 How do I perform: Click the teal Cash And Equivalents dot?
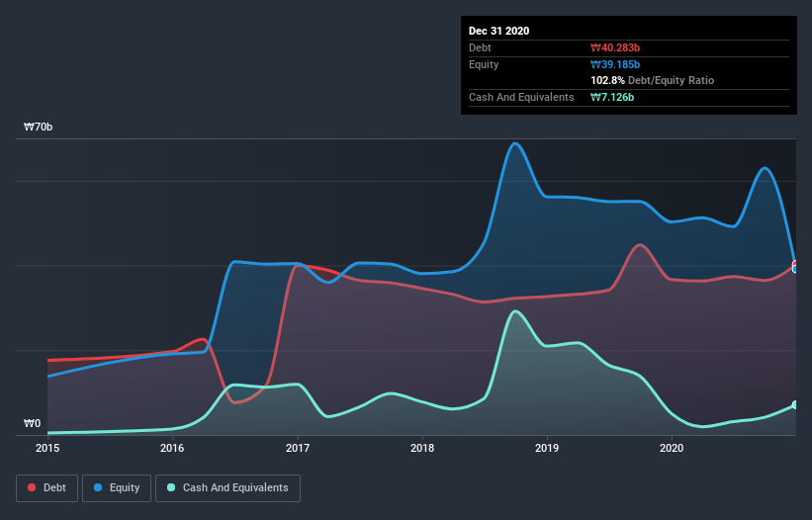click(x=171, y=487)
